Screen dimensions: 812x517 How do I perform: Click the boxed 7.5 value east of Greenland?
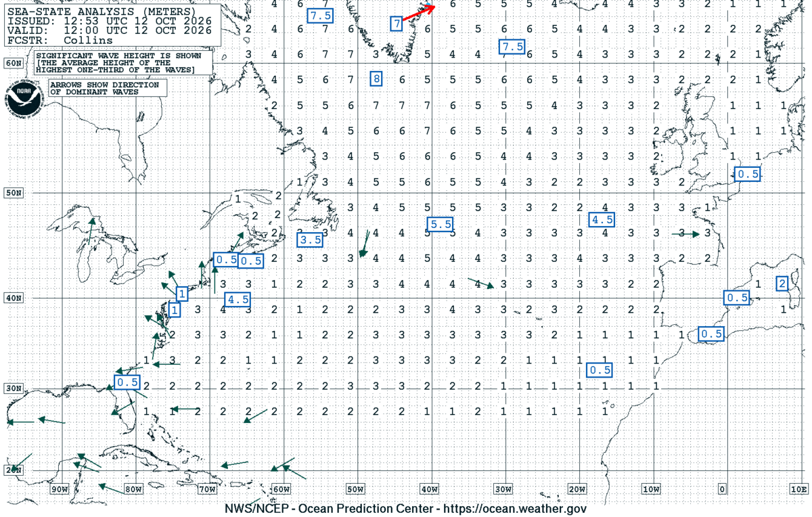pyautogui.click(x=512, y=46)
